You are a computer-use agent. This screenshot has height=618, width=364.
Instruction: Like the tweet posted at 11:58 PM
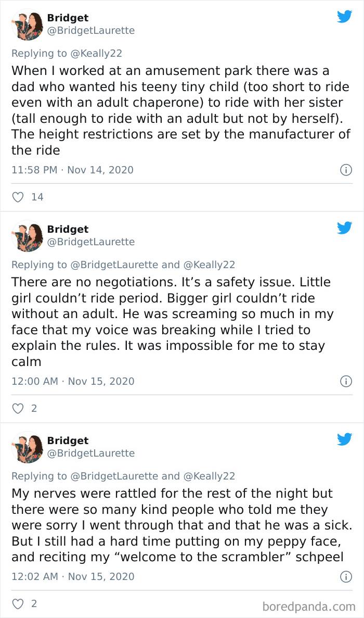[17, 196]
